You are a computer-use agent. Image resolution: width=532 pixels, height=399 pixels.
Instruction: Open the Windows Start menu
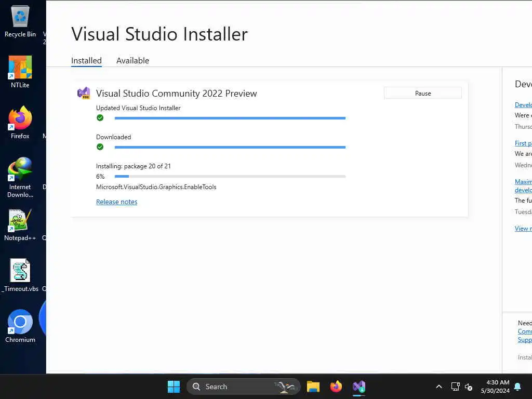click(174, 387)
